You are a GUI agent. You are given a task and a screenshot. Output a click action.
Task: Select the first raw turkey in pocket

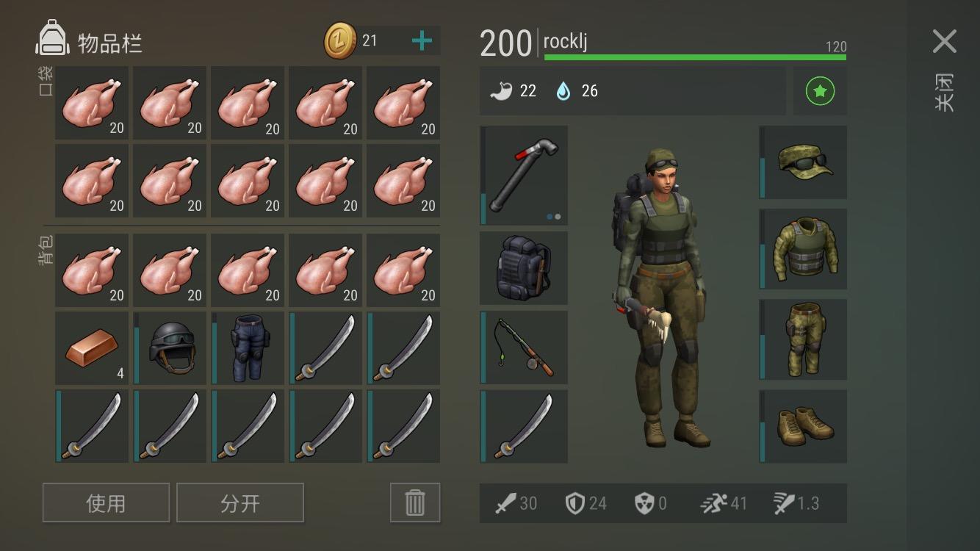pyautogui.click(x=92, y=103)
